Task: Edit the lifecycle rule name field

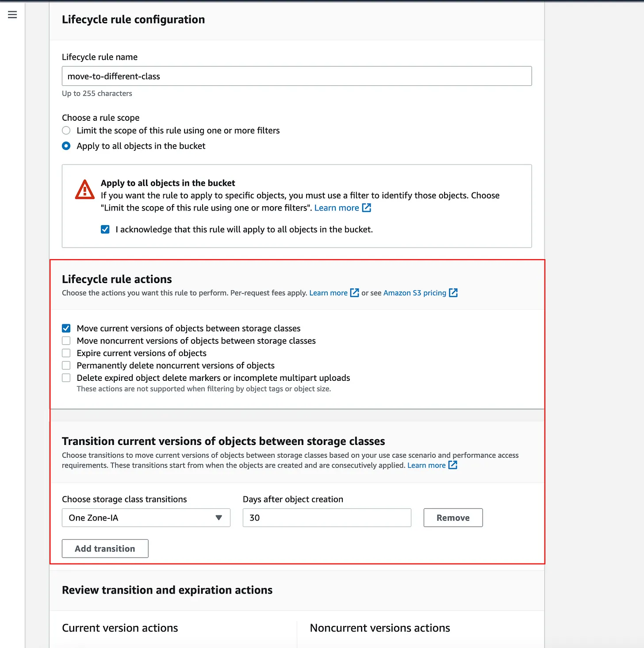Action: click(296, 76)
